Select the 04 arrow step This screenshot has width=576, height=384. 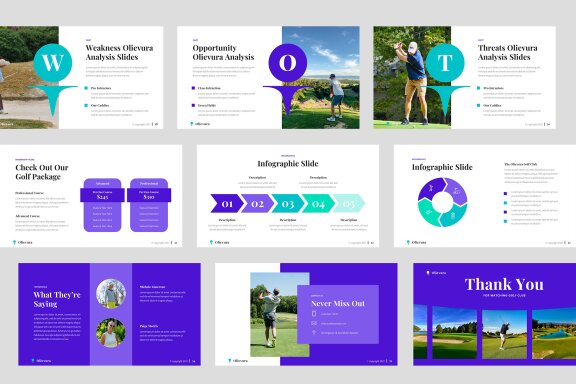318,204
